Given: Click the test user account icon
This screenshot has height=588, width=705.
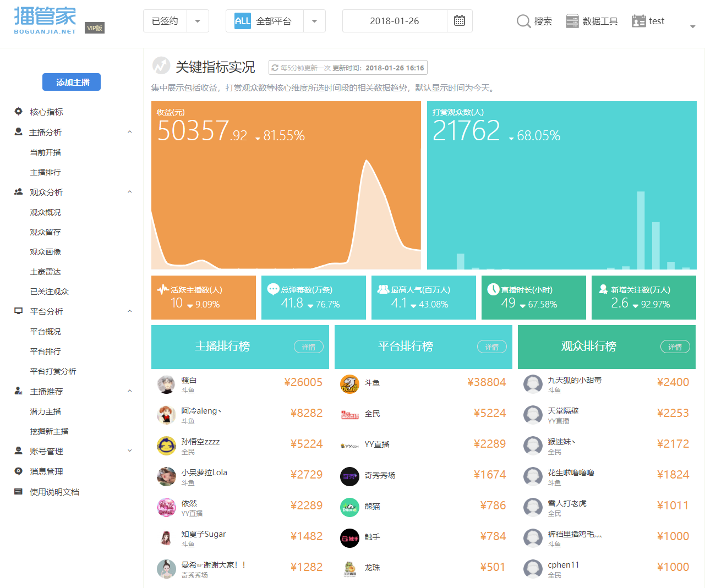Looking at the screenshot, I should tap(638, 21).
